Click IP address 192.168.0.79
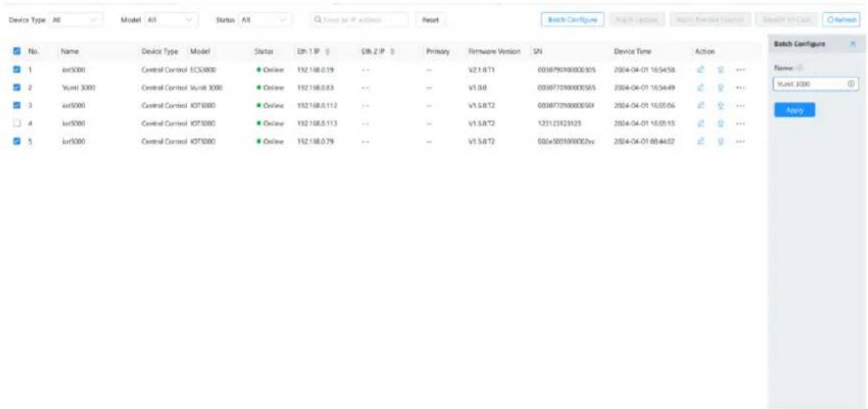The image size is (868, 409). (x=315, y=142)
